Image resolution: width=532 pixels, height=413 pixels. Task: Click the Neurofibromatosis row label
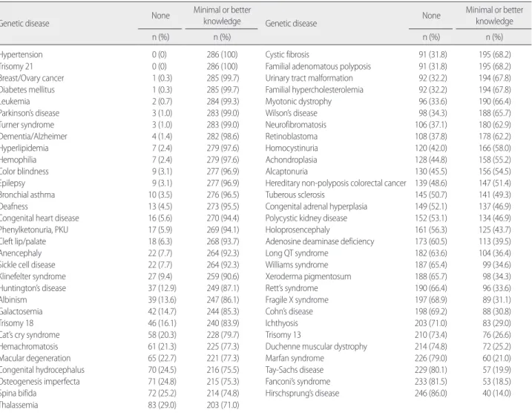(x=295, y=125)
